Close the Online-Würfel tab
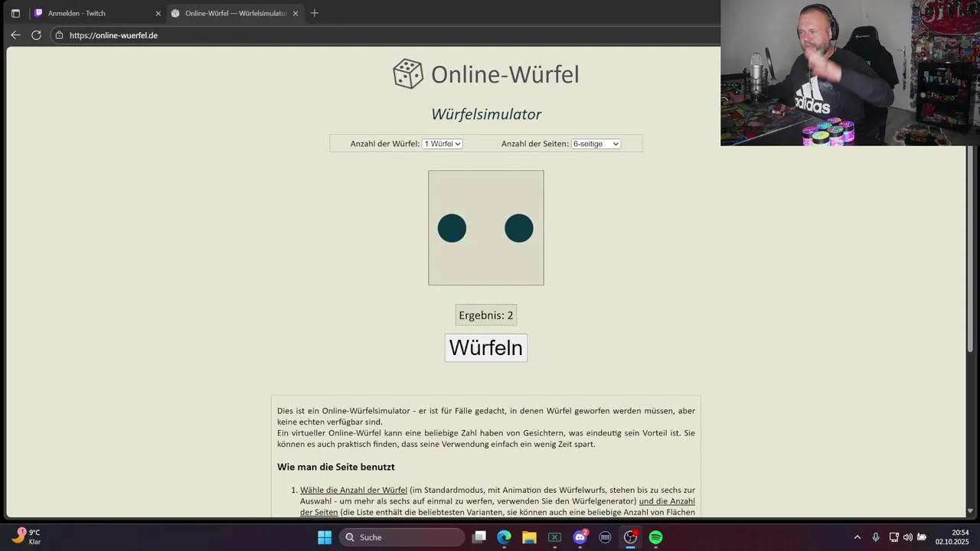This screenshot has width=980, height=551. pos(296,13)
